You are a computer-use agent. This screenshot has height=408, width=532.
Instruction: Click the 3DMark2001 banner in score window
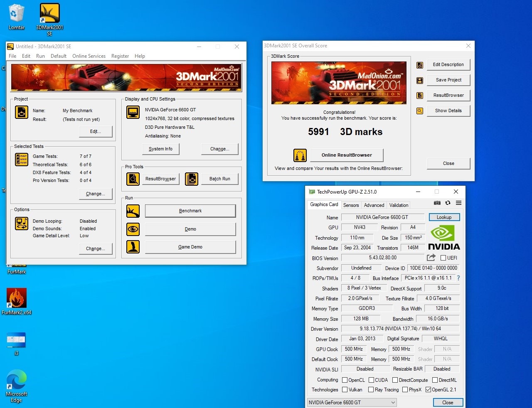click(x=339, y=83)
